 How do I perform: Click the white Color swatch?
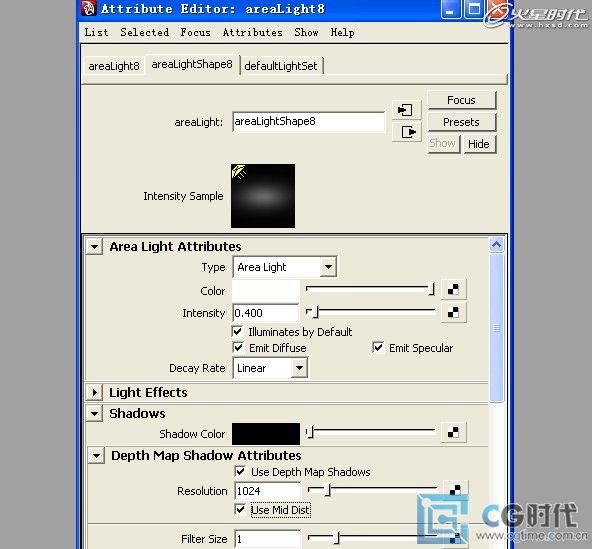click(x=265, y=290)
